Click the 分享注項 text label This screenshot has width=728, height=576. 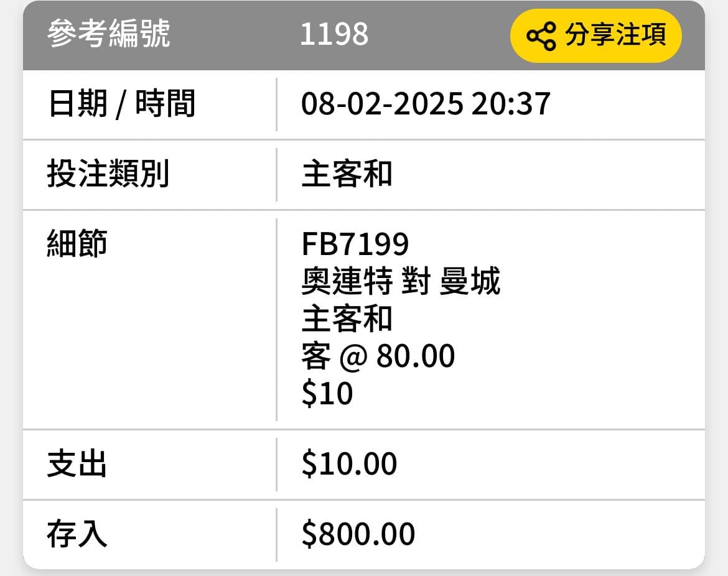pyautogui.click(x=615, y=34)
